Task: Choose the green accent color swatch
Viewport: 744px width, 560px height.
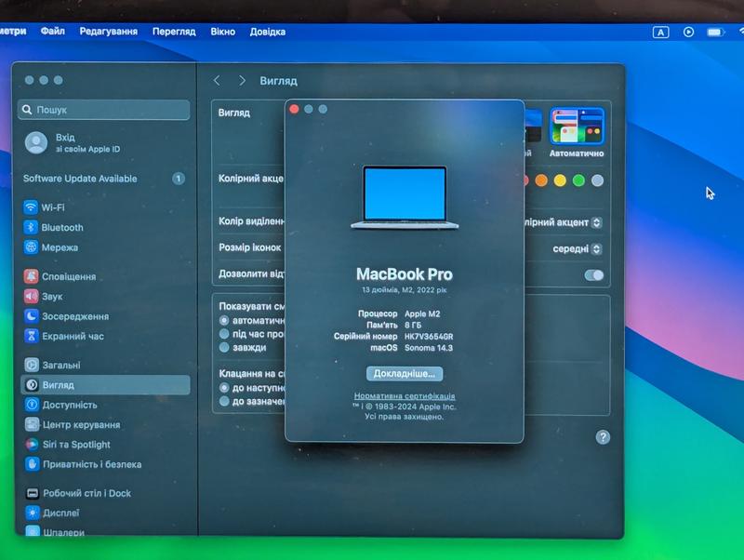Action: (578, 180)
